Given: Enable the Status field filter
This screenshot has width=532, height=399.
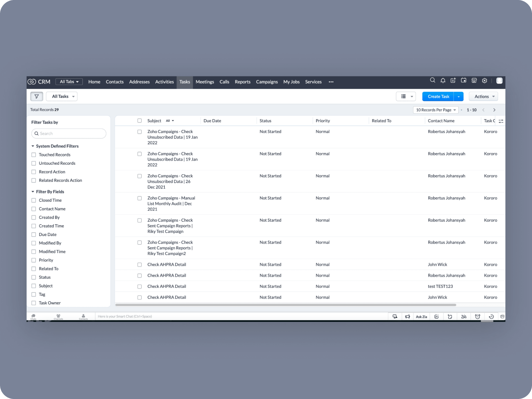Looking at the screenshot, I should (x=34, y=277).
